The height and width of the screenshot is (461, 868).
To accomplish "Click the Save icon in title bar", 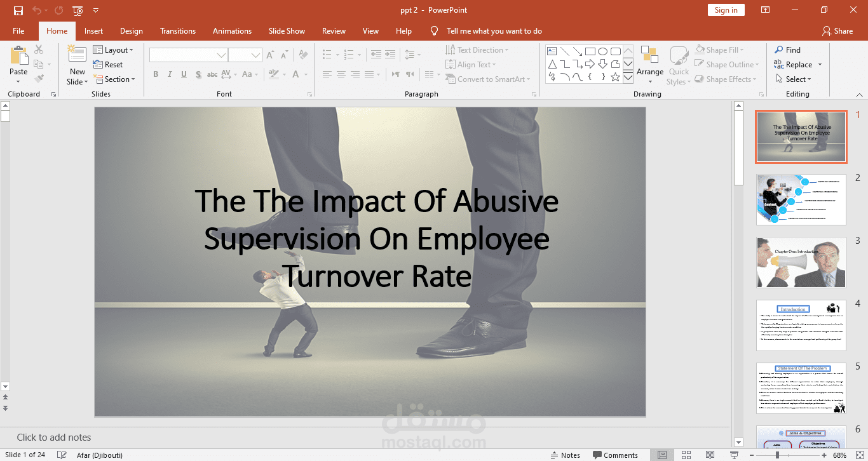I will (x=18, y=10).
